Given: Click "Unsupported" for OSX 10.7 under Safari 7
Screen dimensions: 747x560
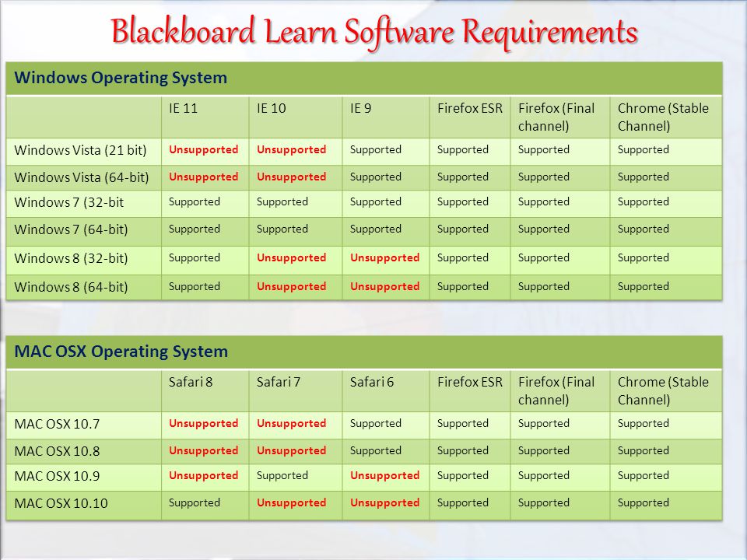Looking at the screenshot, I should click(x=292, y=424).
